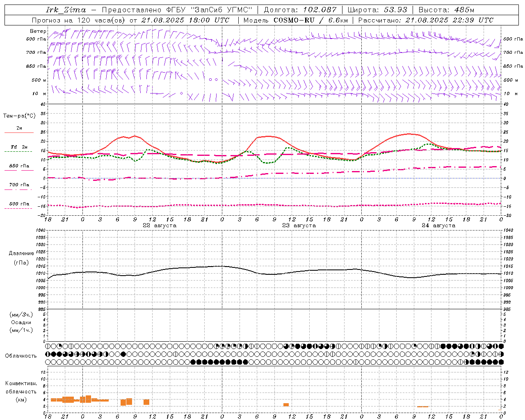
Task: Click the '500 гПа' temperature legend entry
Action: [x=19, y=204]
